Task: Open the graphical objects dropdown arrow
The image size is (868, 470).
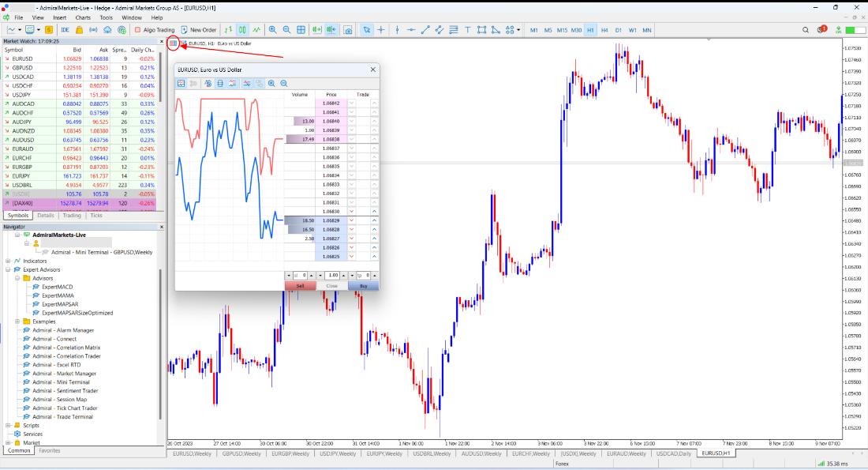Action: click(x=518, y=30)
